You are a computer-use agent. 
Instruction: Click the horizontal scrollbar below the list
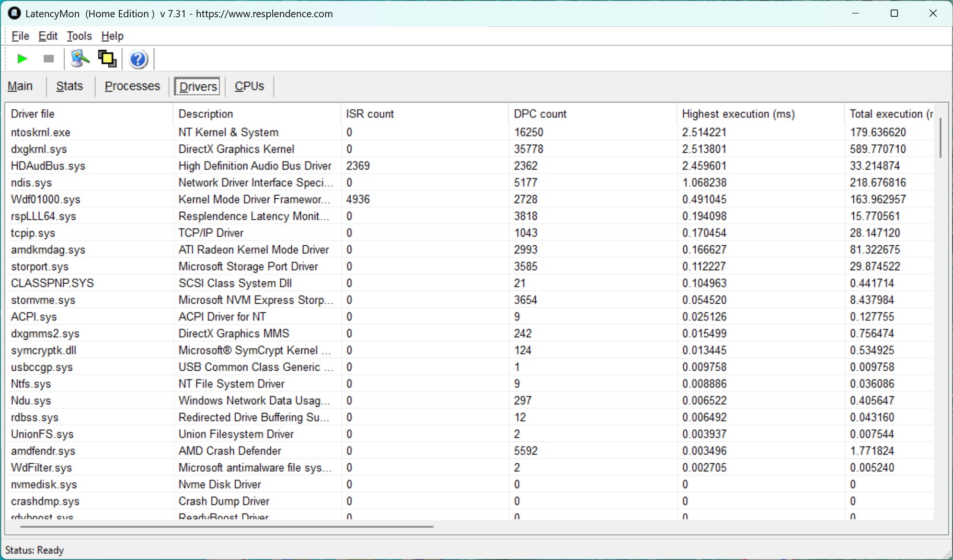coord(227,526)
